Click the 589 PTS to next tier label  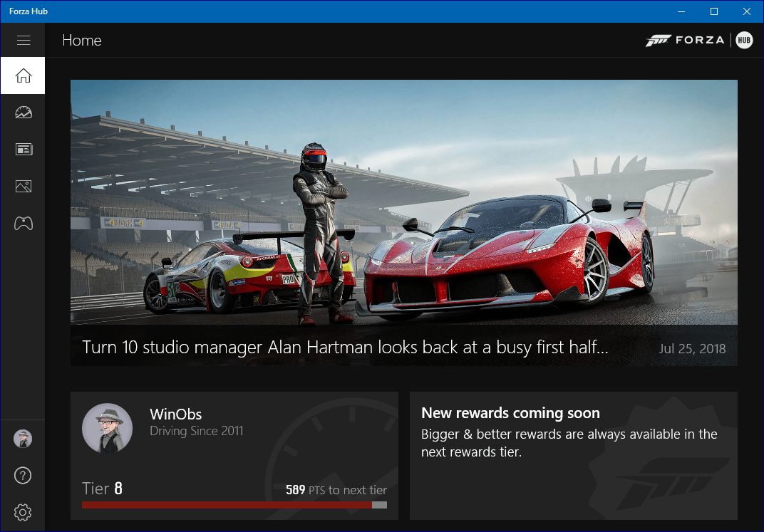(336, 490)
